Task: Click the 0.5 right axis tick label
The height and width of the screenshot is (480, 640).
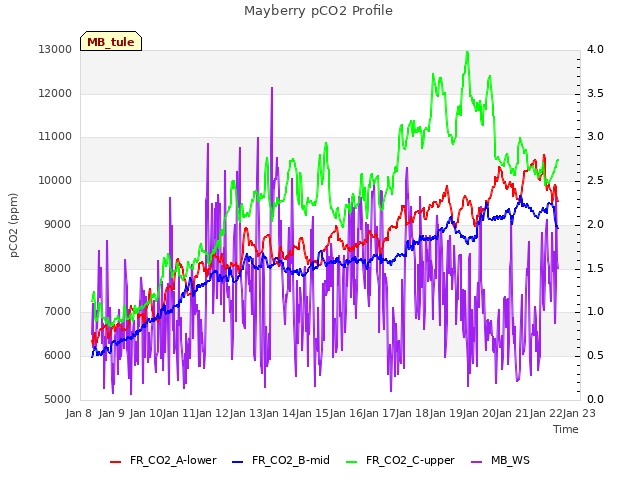Action: [595, 356]
